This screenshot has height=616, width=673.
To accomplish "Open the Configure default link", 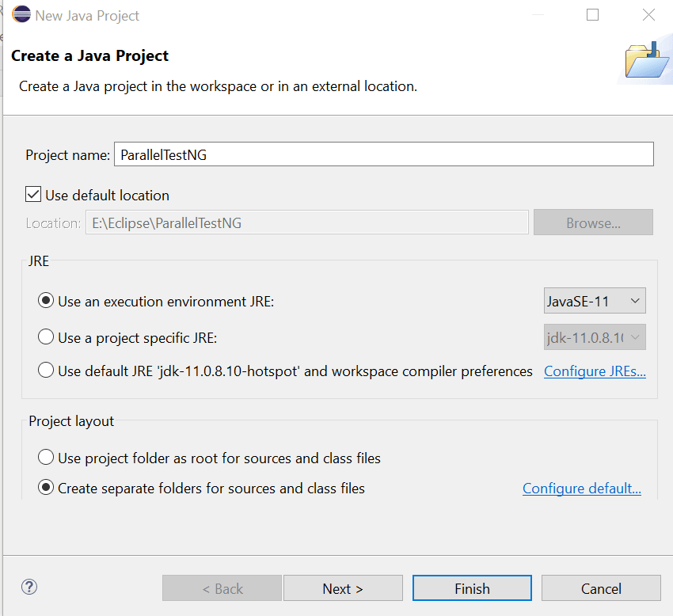I will click(x=581, y=489).
